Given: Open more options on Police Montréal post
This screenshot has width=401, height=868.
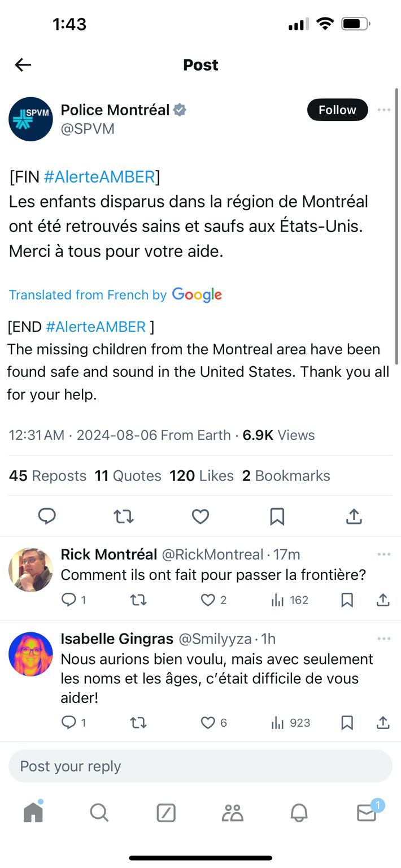Looking at the screenshot, I should (x=384, y=110).
